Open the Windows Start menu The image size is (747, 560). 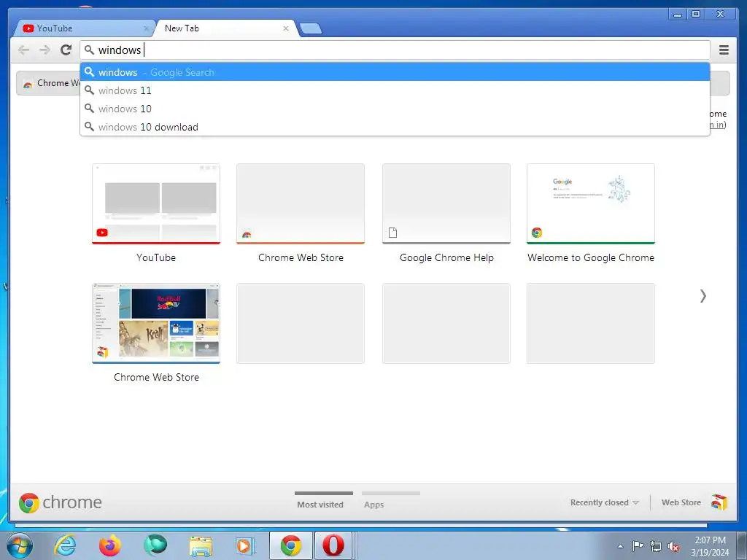20,546
